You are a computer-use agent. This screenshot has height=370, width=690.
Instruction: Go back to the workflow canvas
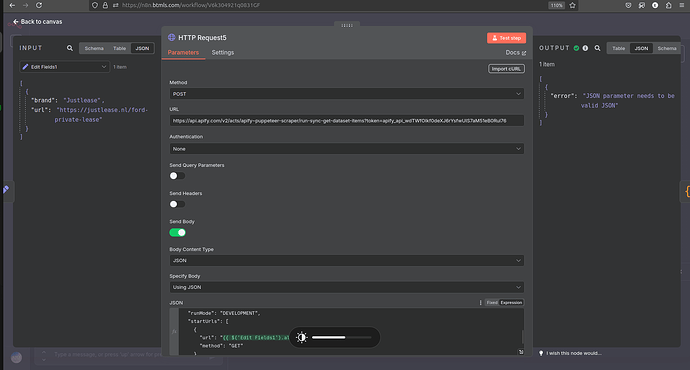37,22
